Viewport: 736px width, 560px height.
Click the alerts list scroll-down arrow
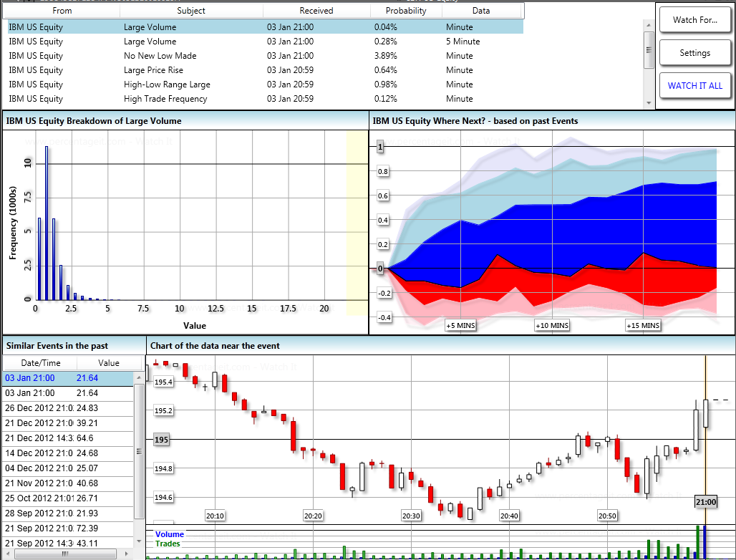coord(649,103)
